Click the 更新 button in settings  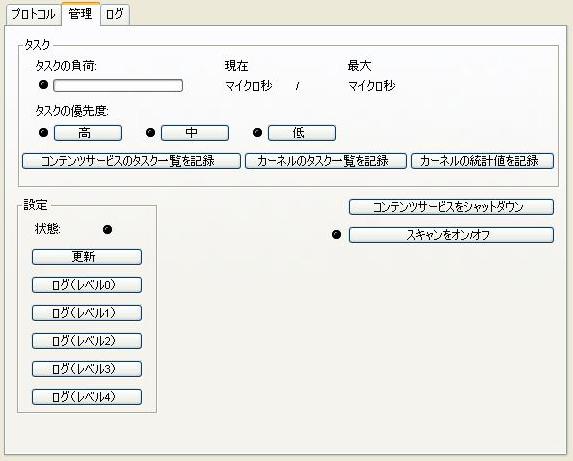pos(87,257)
